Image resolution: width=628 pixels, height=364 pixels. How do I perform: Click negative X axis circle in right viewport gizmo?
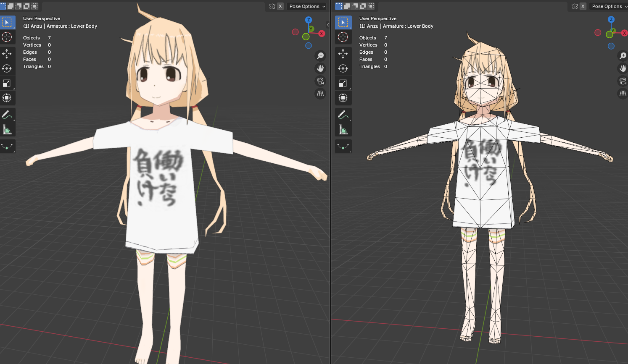pos(598,32)
